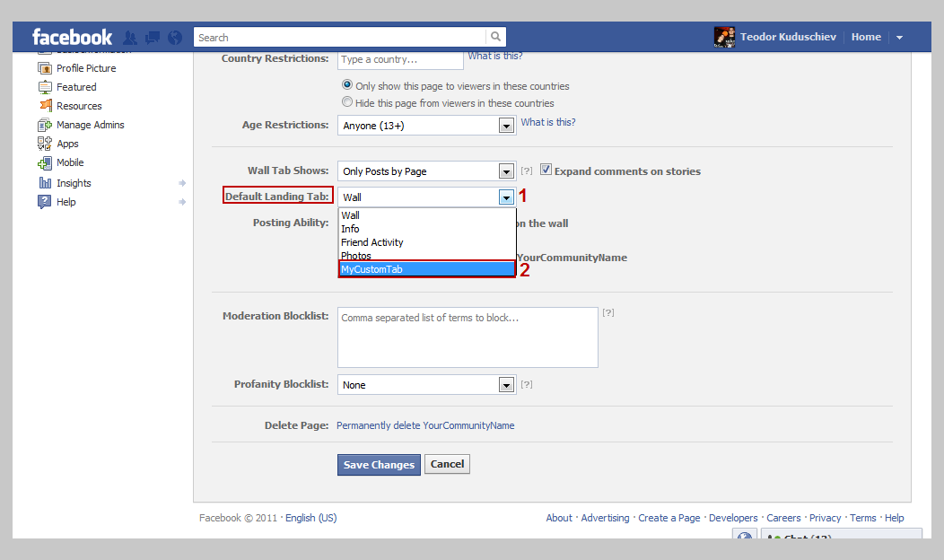Viewport: 944px width, 560px height.
Task: Click the Save Changes button
Action: click(x=379, y=465)
